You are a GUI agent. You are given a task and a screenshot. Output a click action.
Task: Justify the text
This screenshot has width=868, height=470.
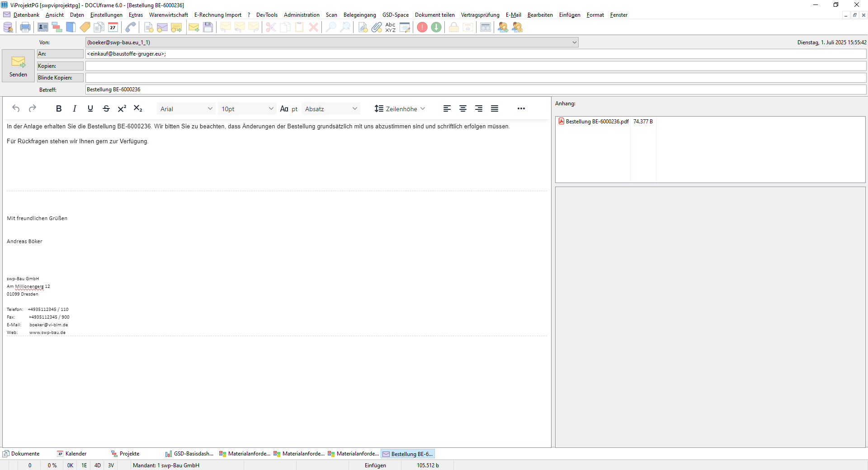(495, 108)
